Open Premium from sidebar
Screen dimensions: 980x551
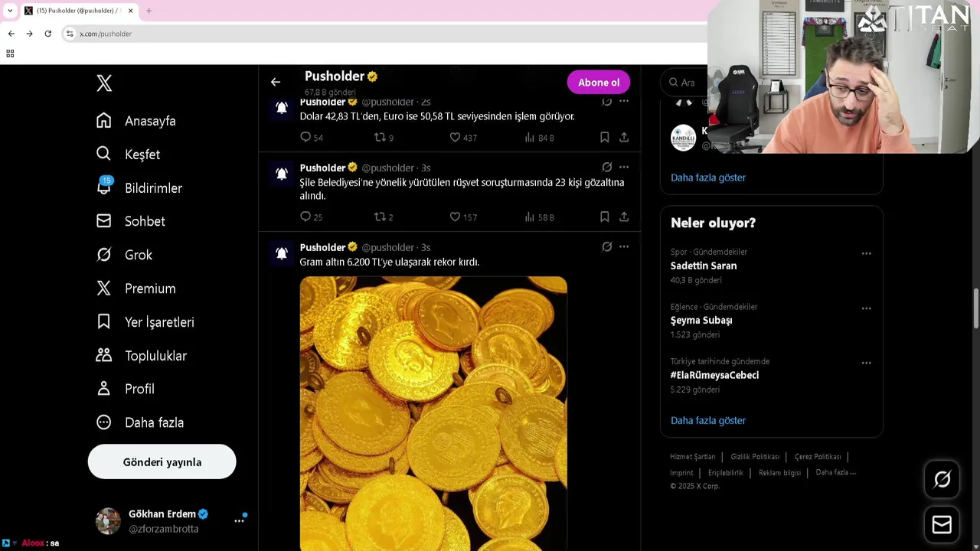[136, 289]
